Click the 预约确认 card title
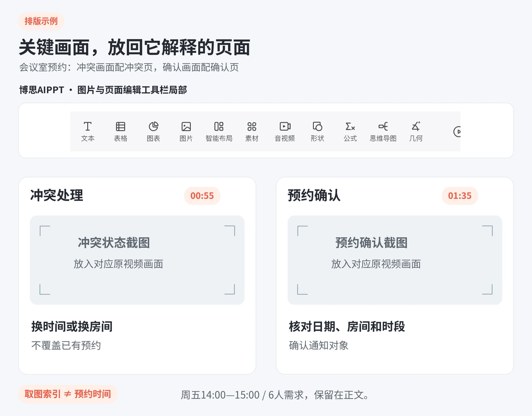Screen dimensions: 532x416 tap(314, 196)
